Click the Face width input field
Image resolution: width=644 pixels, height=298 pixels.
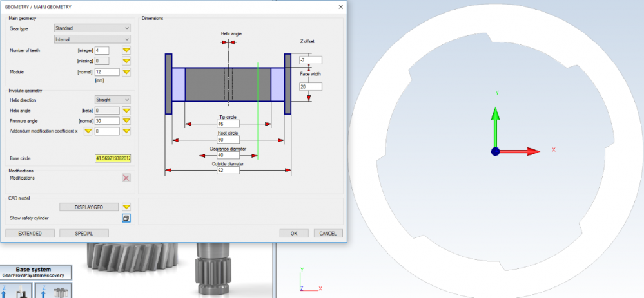[311, 86]
